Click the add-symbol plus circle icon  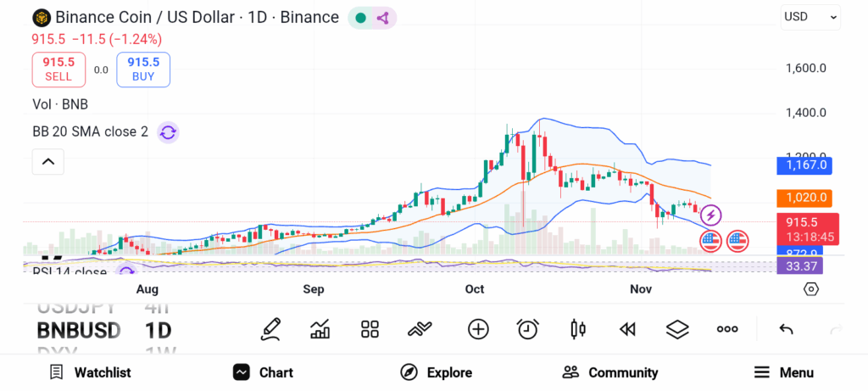[x=478, y=329]
